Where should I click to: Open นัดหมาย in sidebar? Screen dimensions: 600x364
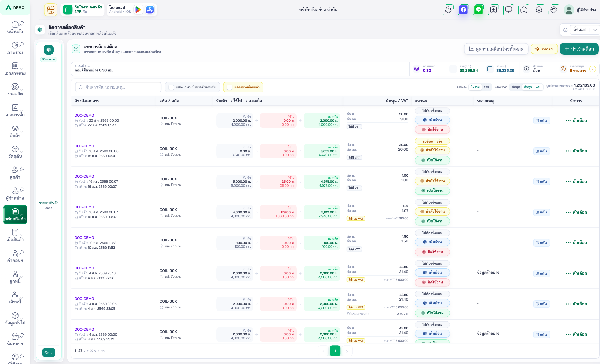pos(15,339)
